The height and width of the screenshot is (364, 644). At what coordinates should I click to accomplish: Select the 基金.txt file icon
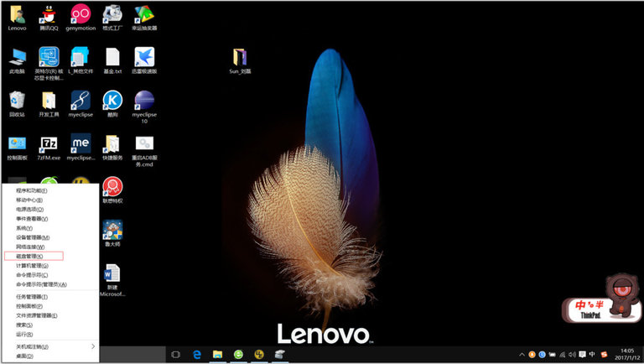[x=112, y=60]
